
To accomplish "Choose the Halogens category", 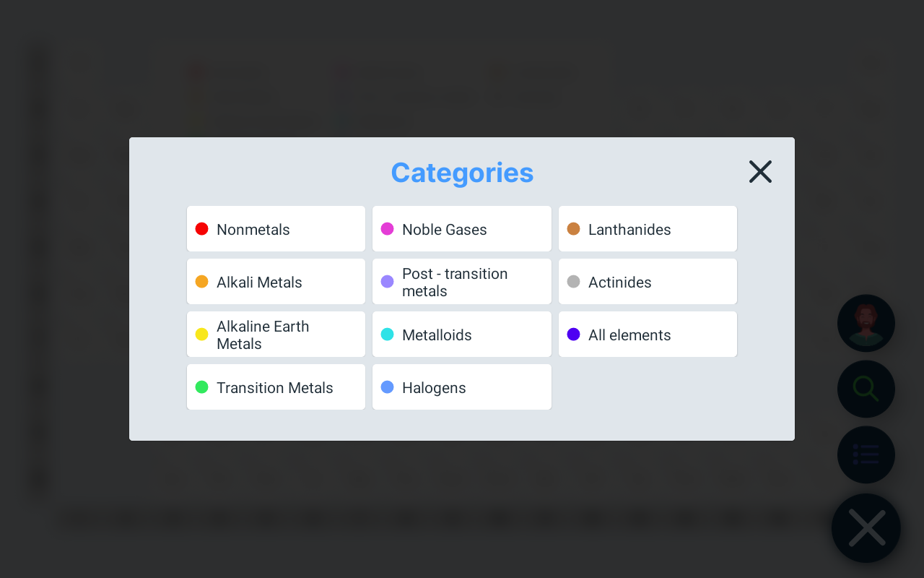I will tap(461, 387).
